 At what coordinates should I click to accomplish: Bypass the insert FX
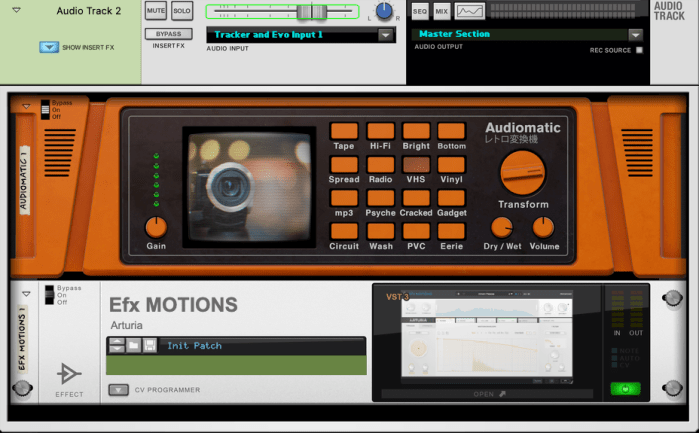click(169, 33)
